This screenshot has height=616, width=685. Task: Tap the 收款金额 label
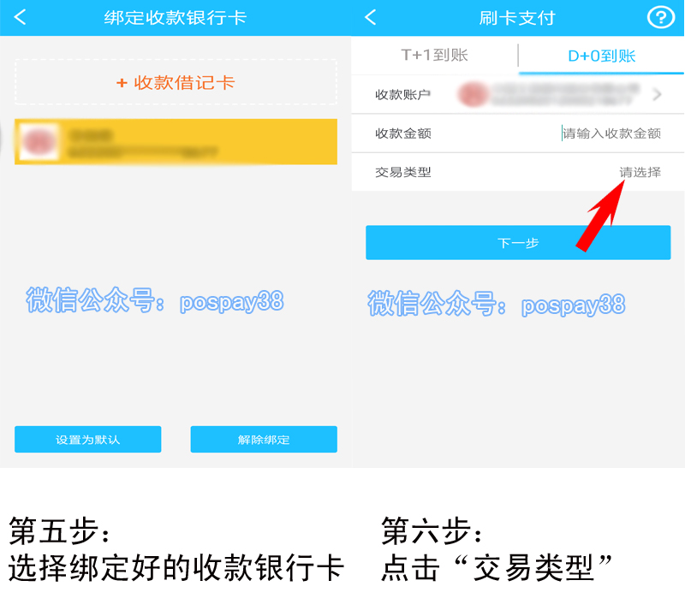403,133
